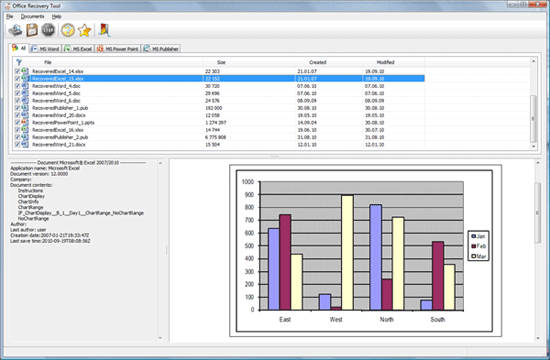The image size is (550, 360).
Task: Click the filter funnel icon in list header
Action: point(19,62)
